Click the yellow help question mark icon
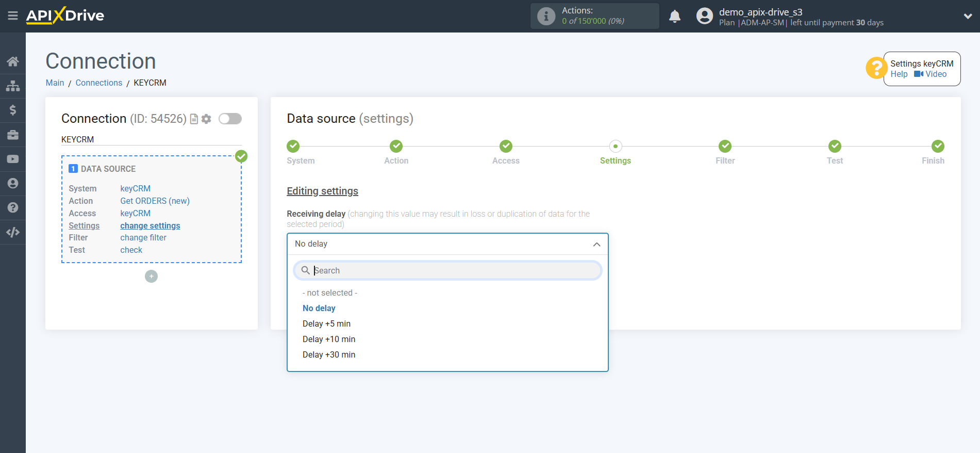Image resolution: width=980 pixels, height=453 pixels. [x=876, y=68]
